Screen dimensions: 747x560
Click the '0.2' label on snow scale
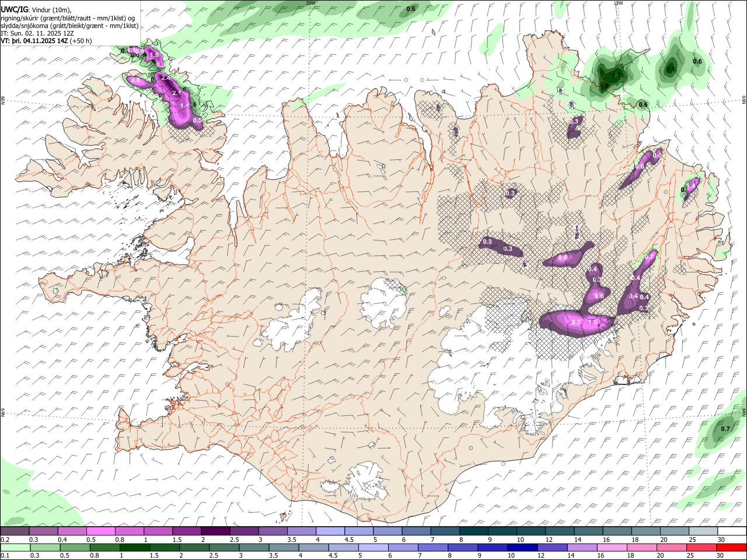coord(5,540)
